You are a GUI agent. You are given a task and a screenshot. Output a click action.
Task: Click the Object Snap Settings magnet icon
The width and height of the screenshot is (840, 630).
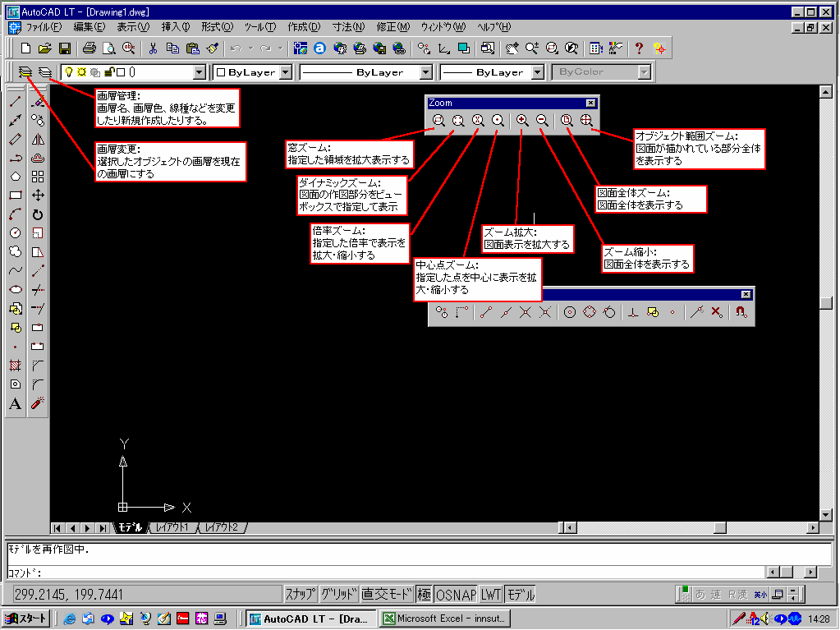(741, 312)
